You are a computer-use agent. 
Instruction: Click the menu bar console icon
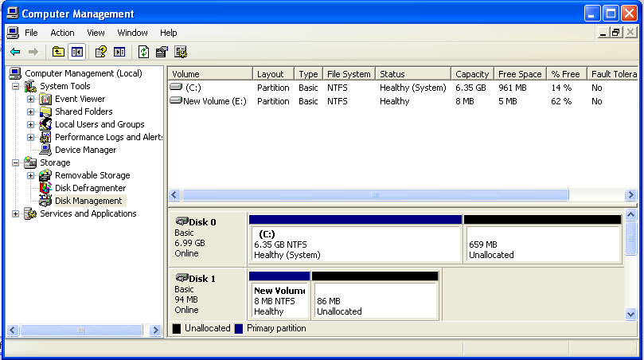click(x=14, y=33)
